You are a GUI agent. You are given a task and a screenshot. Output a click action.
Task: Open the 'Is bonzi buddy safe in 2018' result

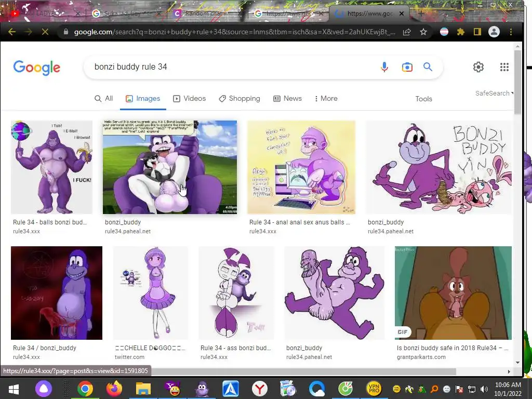click(453, 348)
